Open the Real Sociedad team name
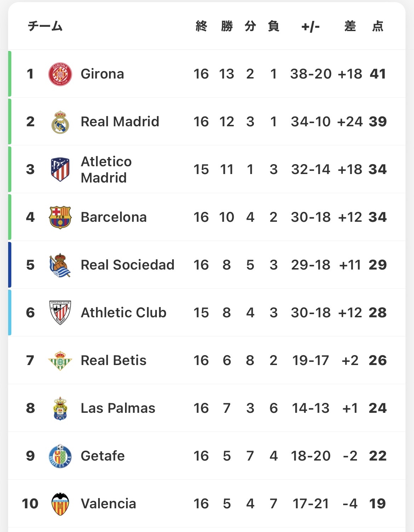Screen dimensions: 414x532 tap(127, 265)
